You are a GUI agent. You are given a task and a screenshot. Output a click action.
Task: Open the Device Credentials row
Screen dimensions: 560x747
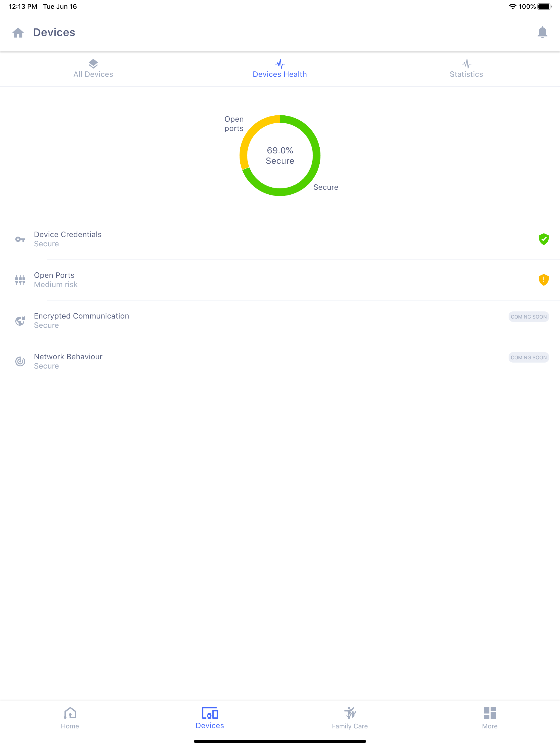(x=237, y=239)
